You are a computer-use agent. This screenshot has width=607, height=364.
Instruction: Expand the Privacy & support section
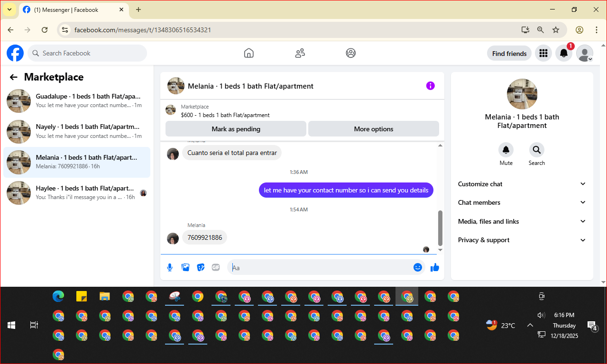tap(522, 240)
